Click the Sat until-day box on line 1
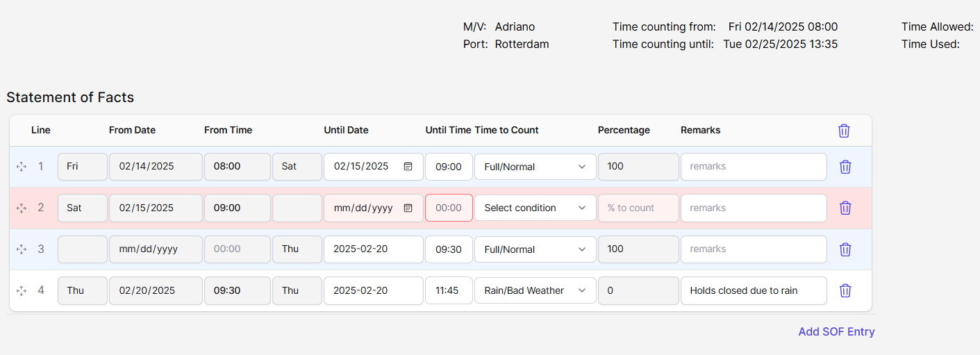 pos(297,167)
